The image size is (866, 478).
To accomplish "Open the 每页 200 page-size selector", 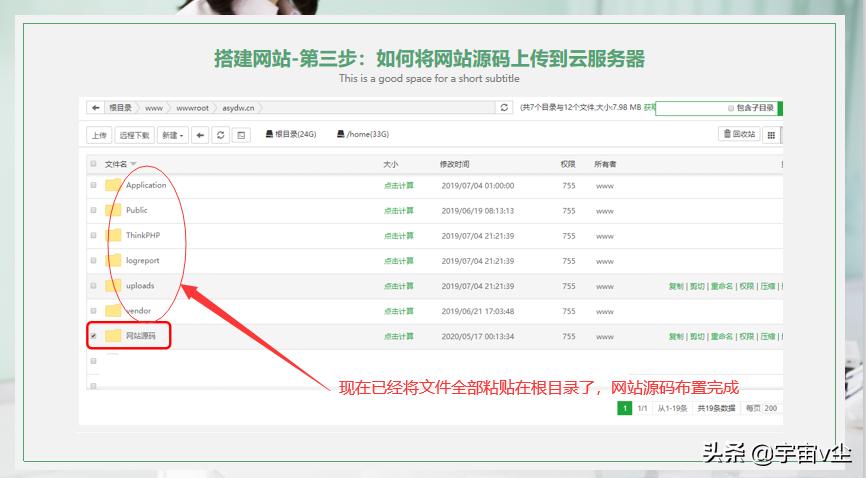I will (771, 408).
